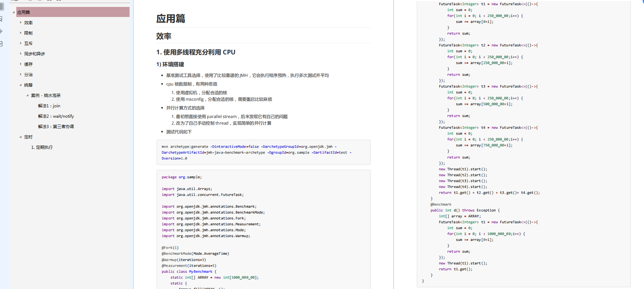Click the line about 使用 msconfig
Viewport: 644px width, 289px height.
point(222,99)
